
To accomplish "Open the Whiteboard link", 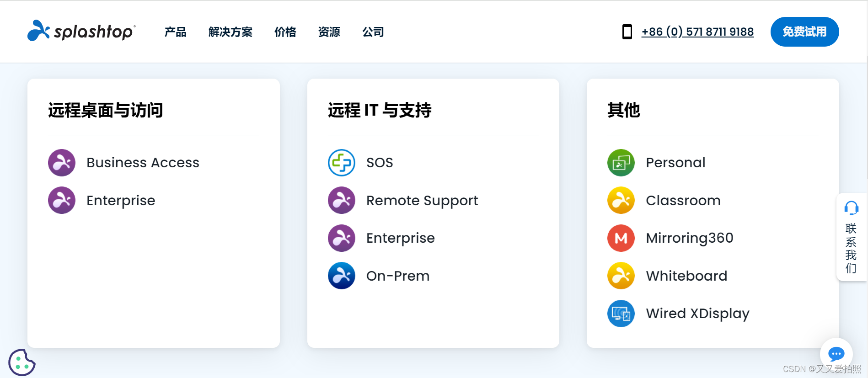I will click(x=686, y=276).
